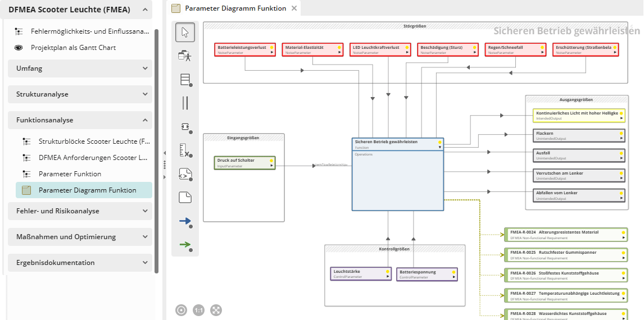
Task: Collapse the DFMEA Scooter Leuchte (FMEA) header
Action: 144,10
